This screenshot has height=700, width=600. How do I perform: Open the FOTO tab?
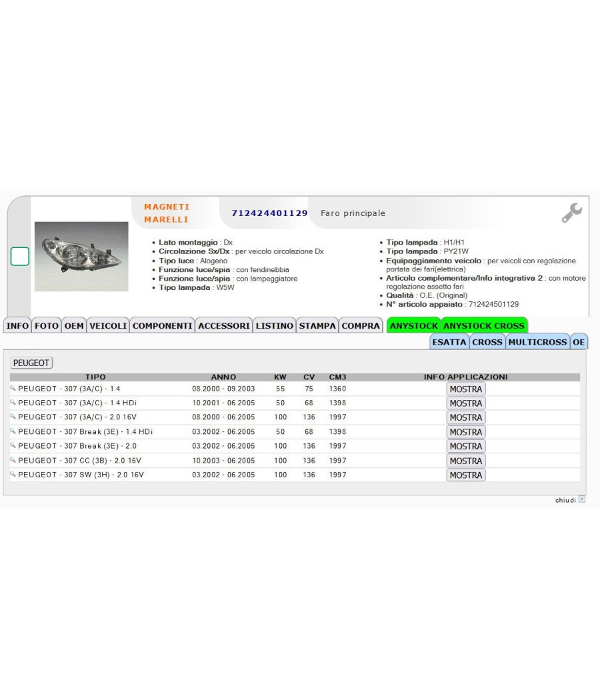pyautogui.click(x=47, y=325)
